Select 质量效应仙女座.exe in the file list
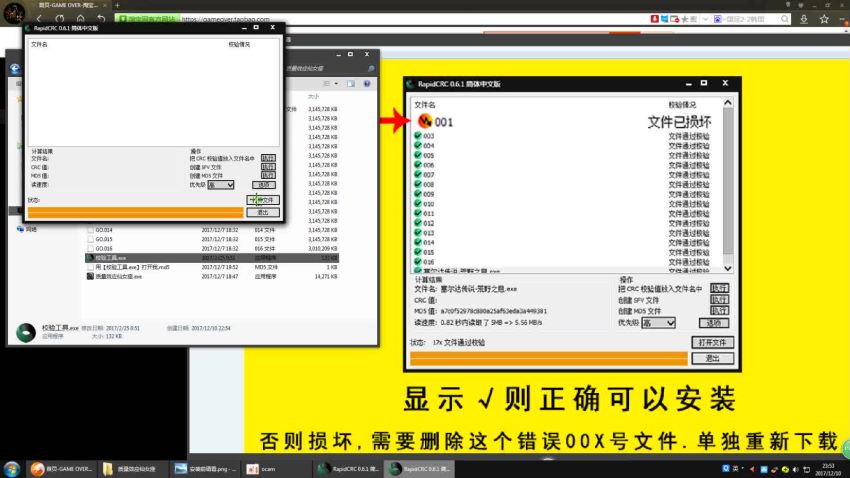This screenshot has height=478, width=850. click(118, 276)
